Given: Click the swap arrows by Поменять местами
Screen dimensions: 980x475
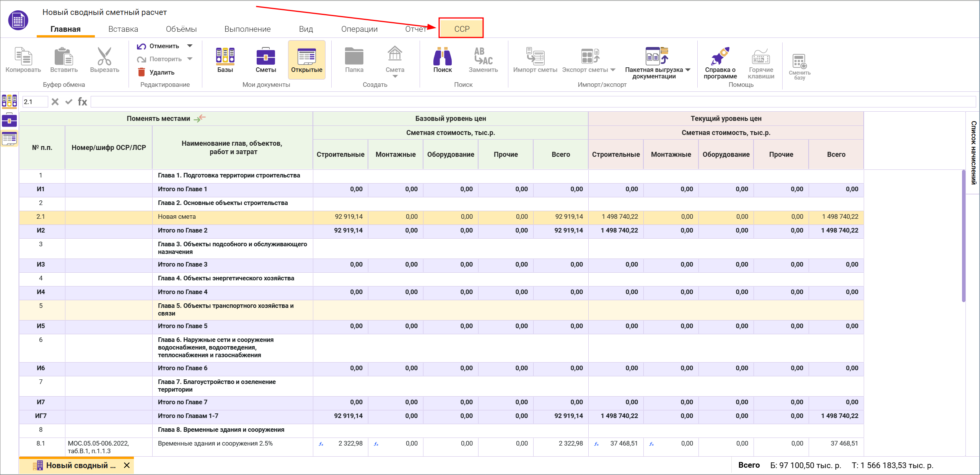Looking at the screenshot, I should 200,118.
